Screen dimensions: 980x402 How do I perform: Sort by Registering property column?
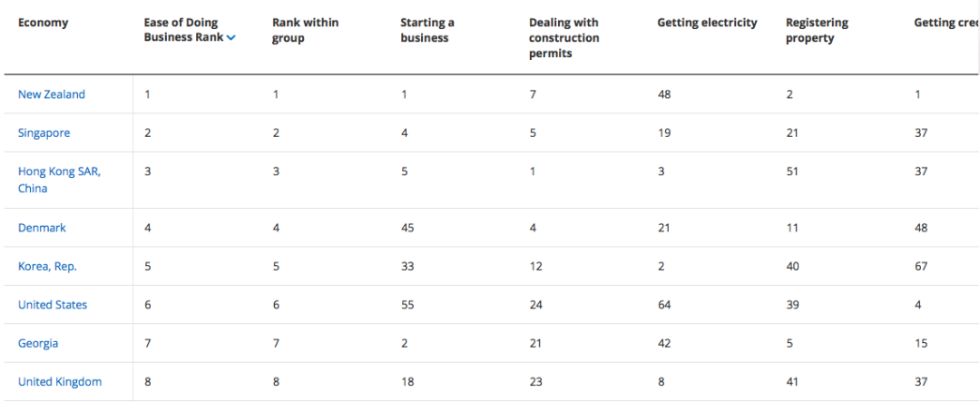tap(818, 30)
